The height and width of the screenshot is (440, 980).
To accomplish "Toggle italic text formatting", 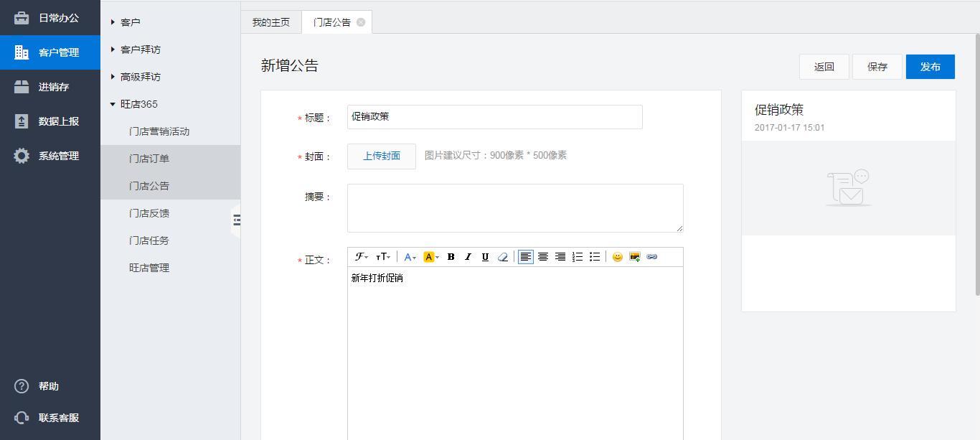I will point(468,257).
